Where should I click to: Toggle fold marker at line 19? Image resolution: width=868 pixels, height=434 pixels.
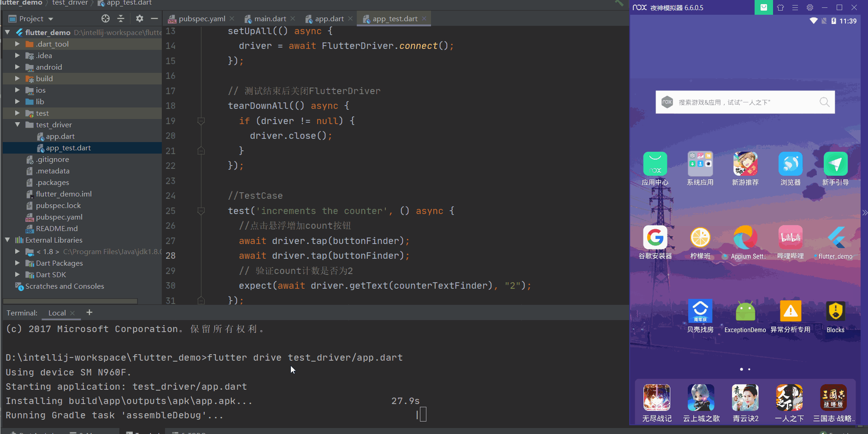click(201, 121)
